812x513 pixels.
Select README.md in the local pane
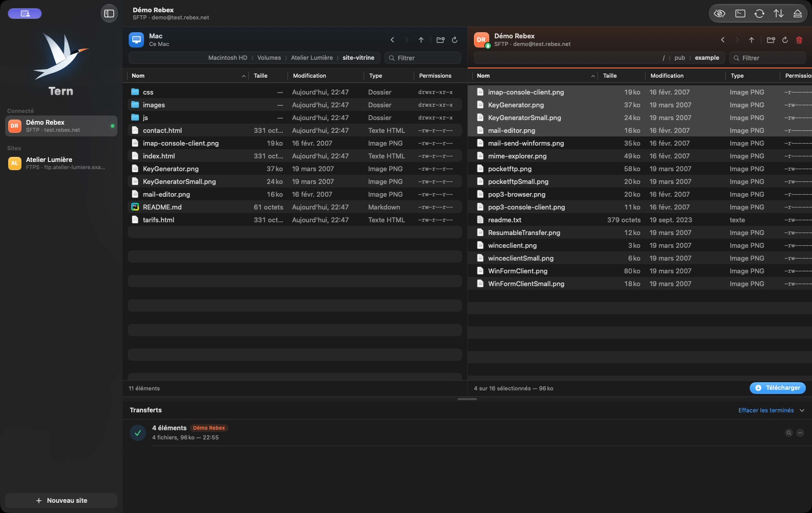[295, 207]
